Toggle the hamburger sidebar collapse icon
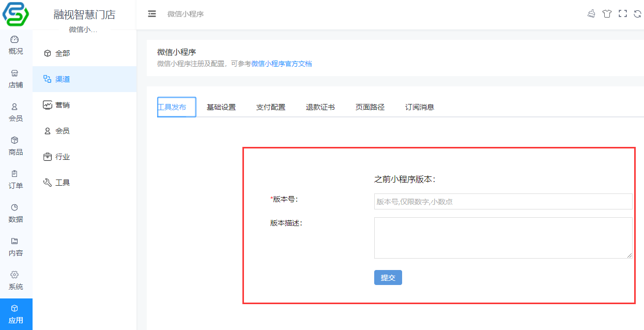Viewport: 644px width, 330px height. pyautogui.click(x=152, y=14)
